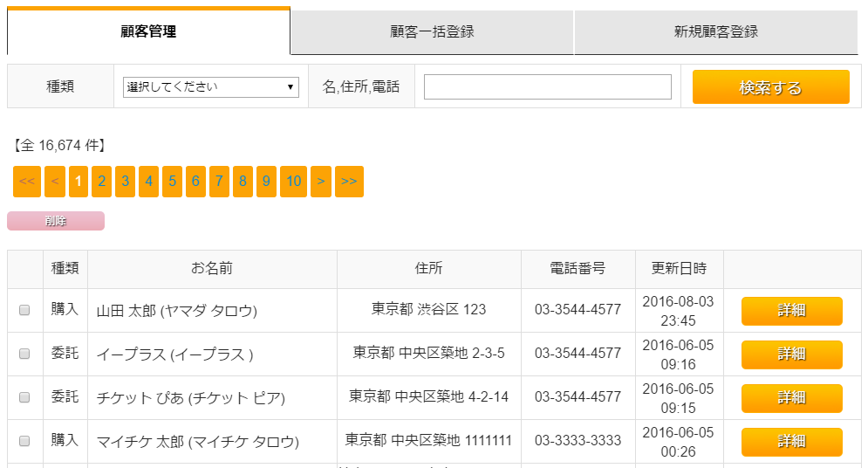The height and width of the screenshot is (468, 868).
Task: Open page 10 in pagination
Action: coord(293,182)
